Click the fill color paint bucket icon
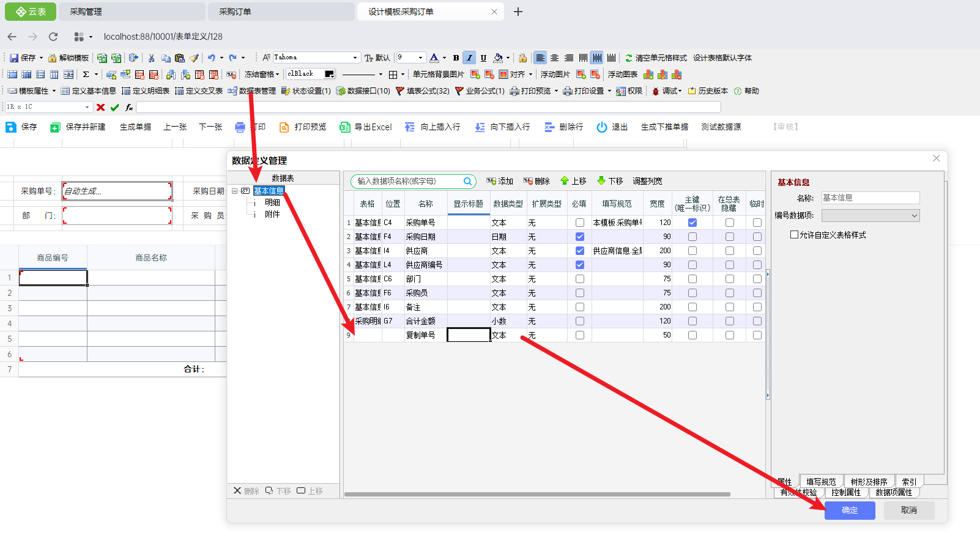Viewport: 980px width, 543px height. pos(498,57)
